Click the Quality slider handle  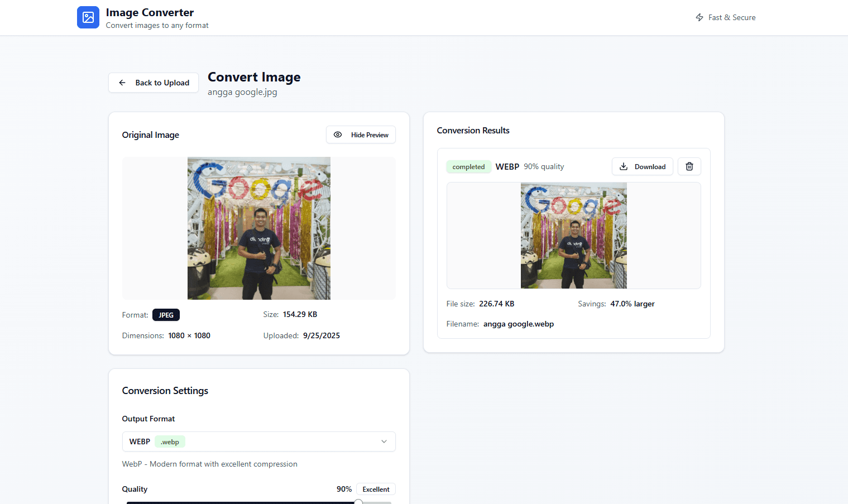pyautogui.click(x=358, y=502)
